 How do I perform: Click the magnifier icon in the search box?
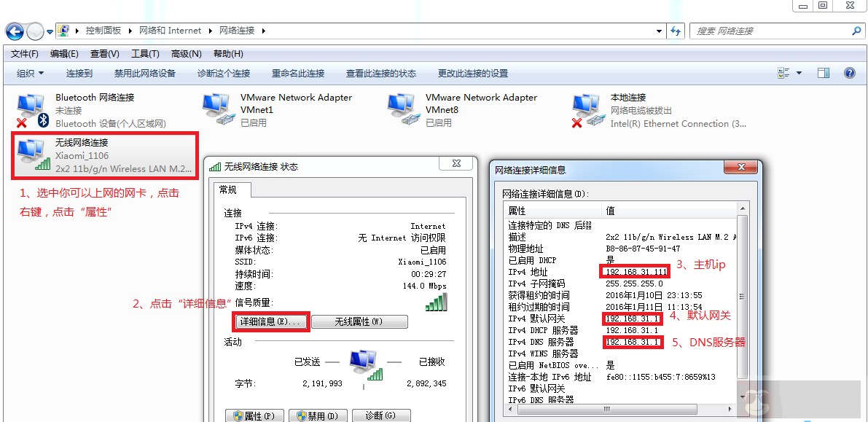[857, 31]
